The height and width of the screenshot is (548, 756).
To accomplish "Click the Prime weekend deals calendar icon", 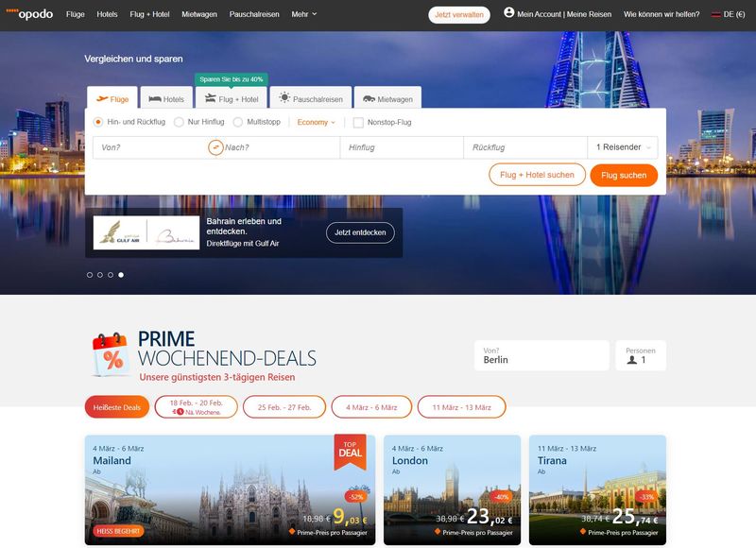I will point(111,355).
